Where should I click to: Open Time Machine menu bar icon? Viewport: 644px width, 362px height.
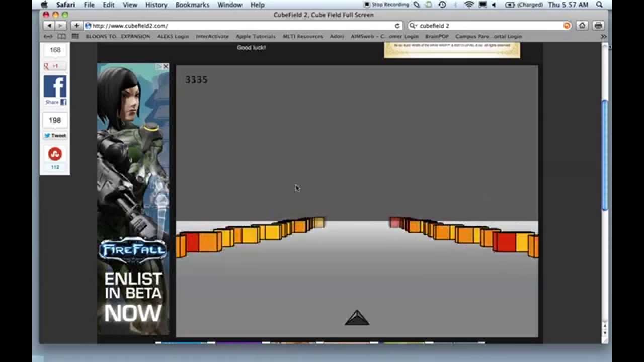coord(442,5)
